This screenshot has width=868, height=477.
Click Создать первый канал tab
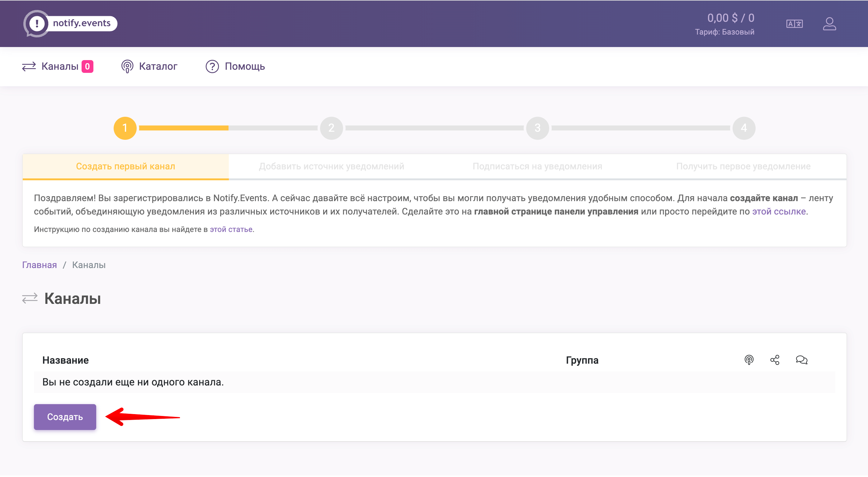coord(126,166)
